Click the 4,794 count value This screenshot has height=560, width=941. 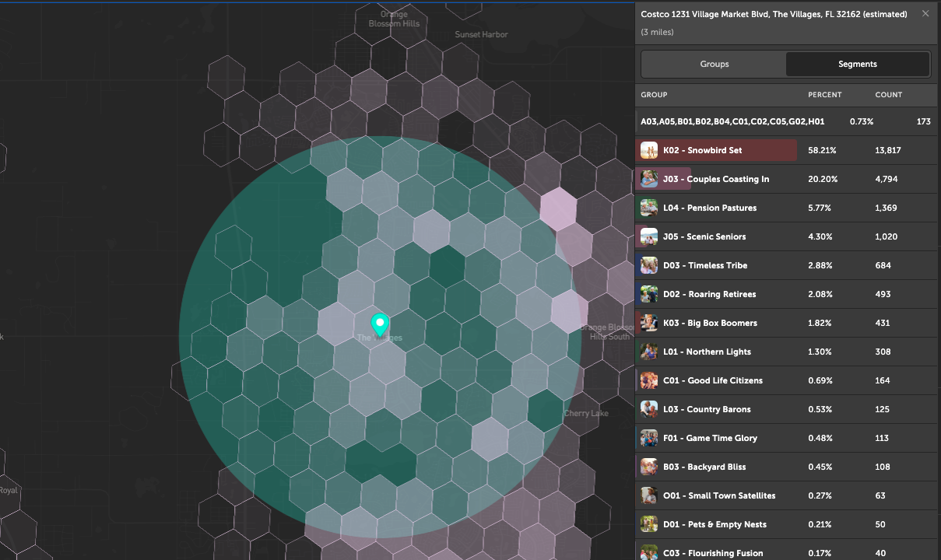(887, 179)
